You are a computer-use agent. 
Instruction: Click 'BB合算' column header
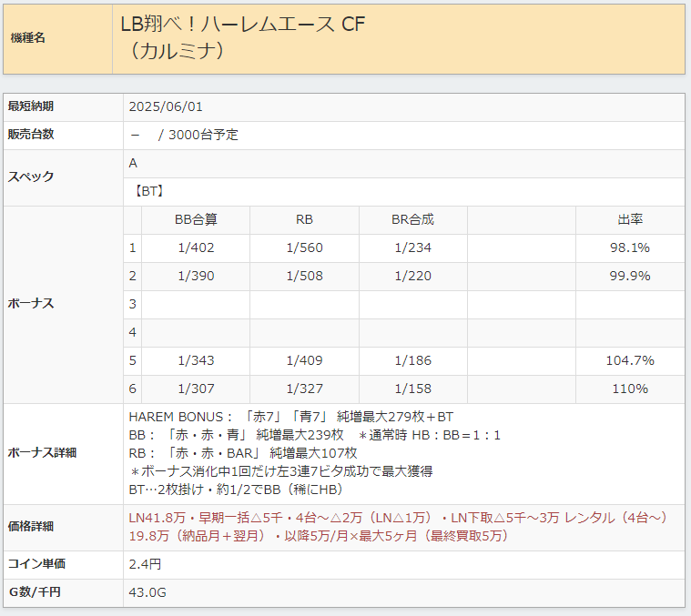point(196,219)
